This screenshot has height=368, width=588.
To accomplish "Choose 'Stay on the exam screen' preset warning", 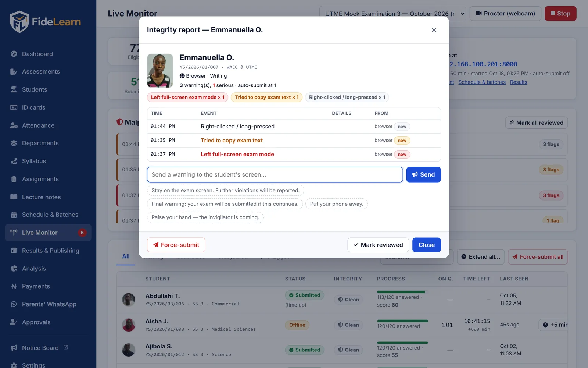I will (226, 190).
